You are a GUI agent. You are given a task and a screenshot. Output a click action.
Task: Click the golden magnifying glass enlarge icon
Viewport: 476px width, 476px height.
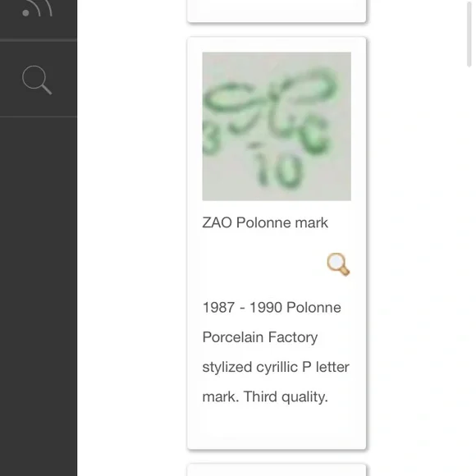(338, 264)
